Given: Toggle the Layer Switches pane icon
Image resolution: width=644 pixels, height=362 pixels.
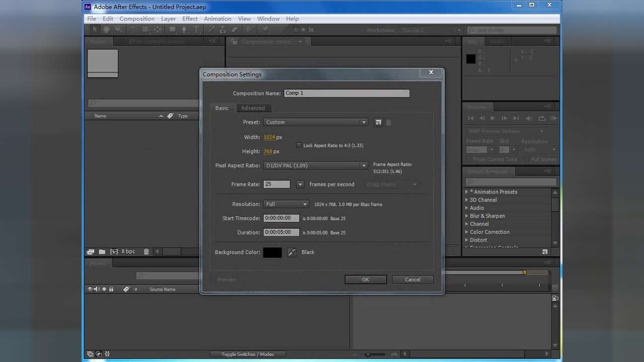Looking at the screenshot, I should coord(90,354).
